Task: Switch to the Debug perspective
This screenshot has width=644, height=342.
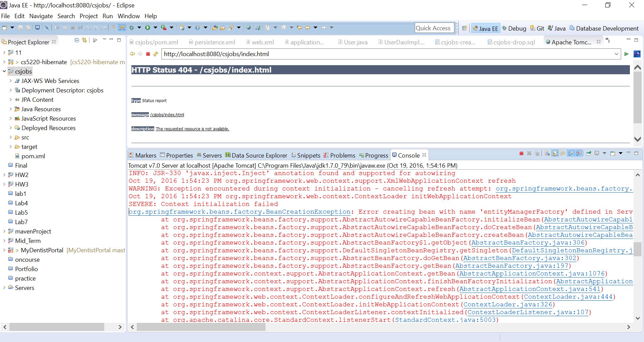Action: [514, 29]
